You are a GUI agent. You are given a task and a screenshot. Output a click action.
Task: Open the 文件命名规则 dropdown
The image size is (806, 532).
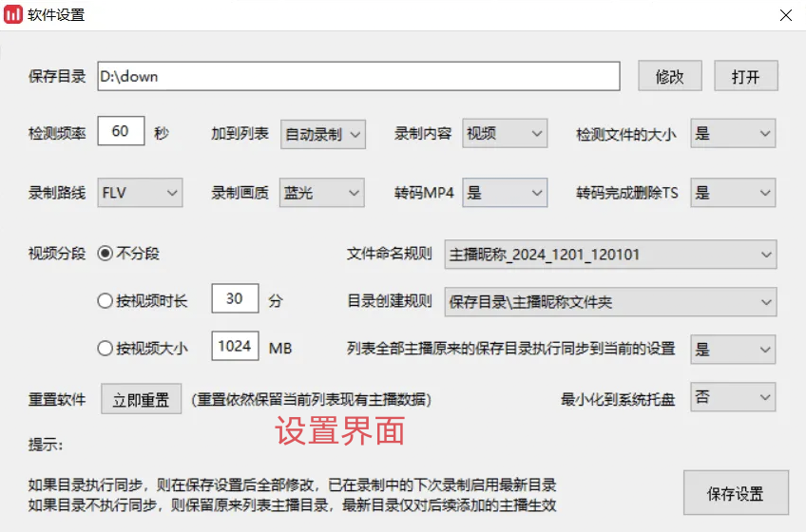click(x=610, y=255)
